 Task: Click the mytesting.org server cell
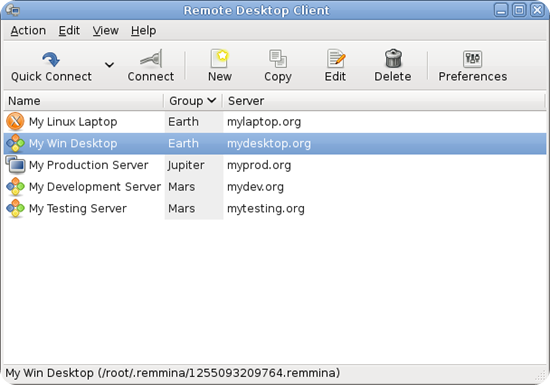click(x=266, y=209)
